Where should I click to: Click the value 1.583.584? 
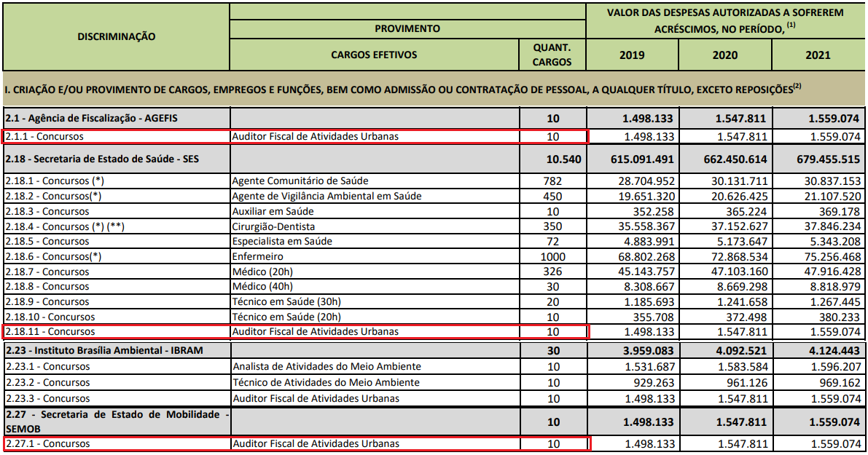pos(743,366)
